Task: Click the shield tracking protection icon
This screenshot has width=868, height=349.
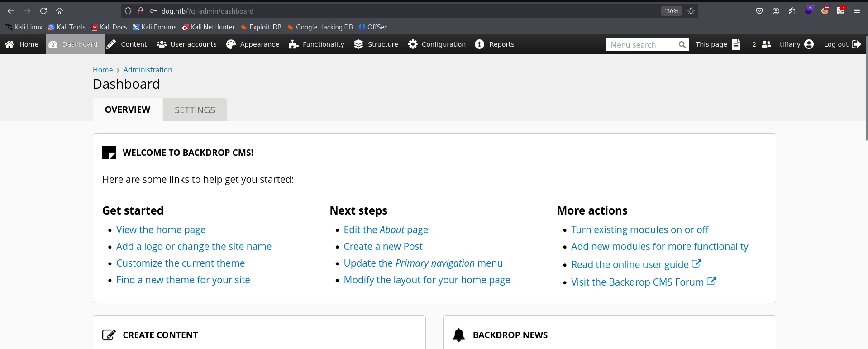Action: pyautogui.click(x=128, y=11)
